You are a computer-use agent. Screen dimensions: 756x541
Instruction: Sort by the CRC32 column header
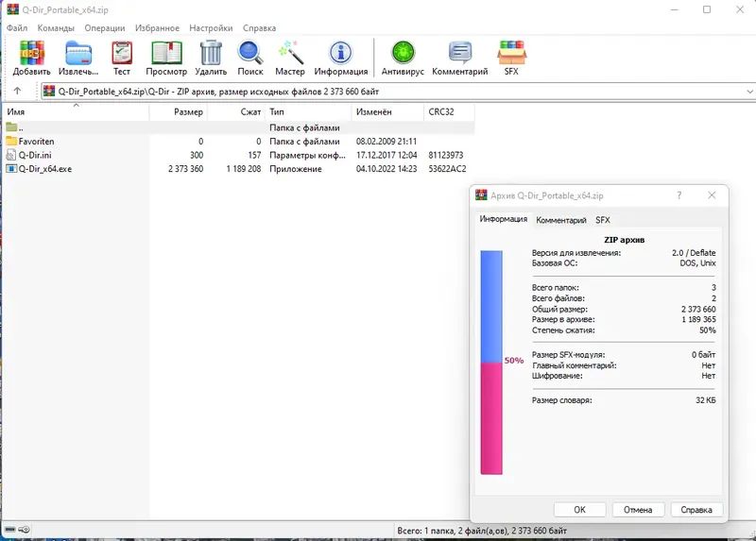pos(450,111)
